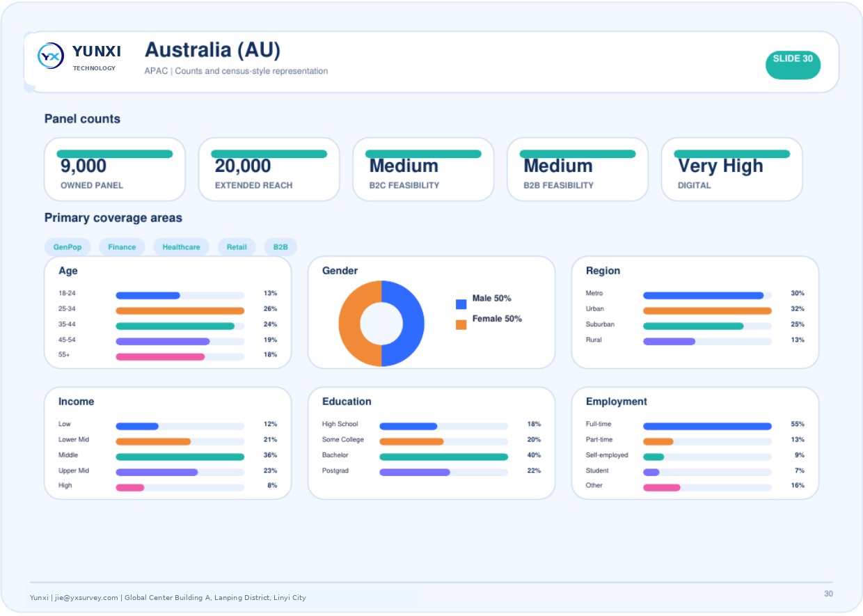Click the Rural region bar

669,342
